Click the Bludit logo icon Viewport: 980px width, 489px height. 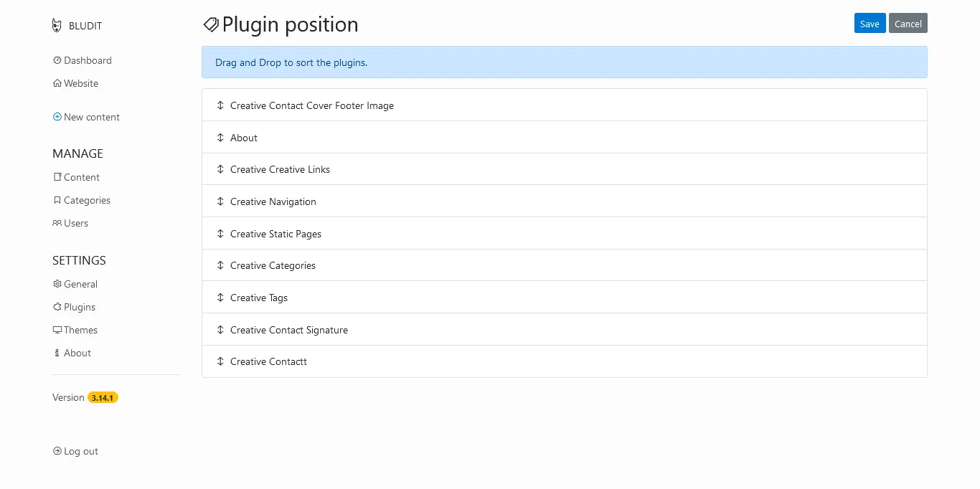57,25
